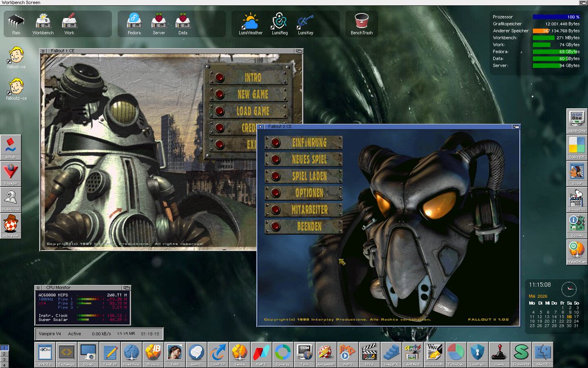Screen dimensions: 588x368
Task: Launch SGrab screen grabber
Action: (88, 355)
